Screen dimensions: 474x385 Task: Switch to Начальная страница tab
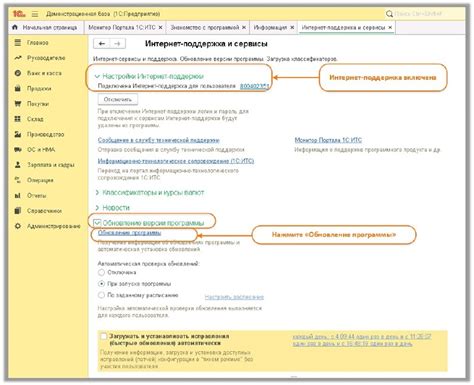pyautogui.click(x=46, y=28)
